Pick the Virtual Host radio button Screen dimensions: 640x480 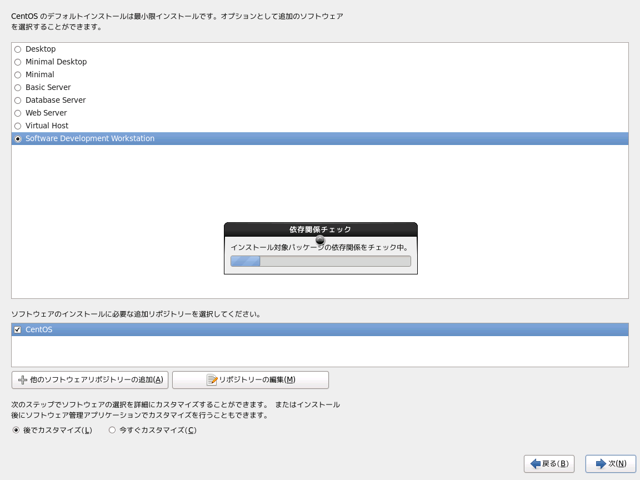[18, 126]
